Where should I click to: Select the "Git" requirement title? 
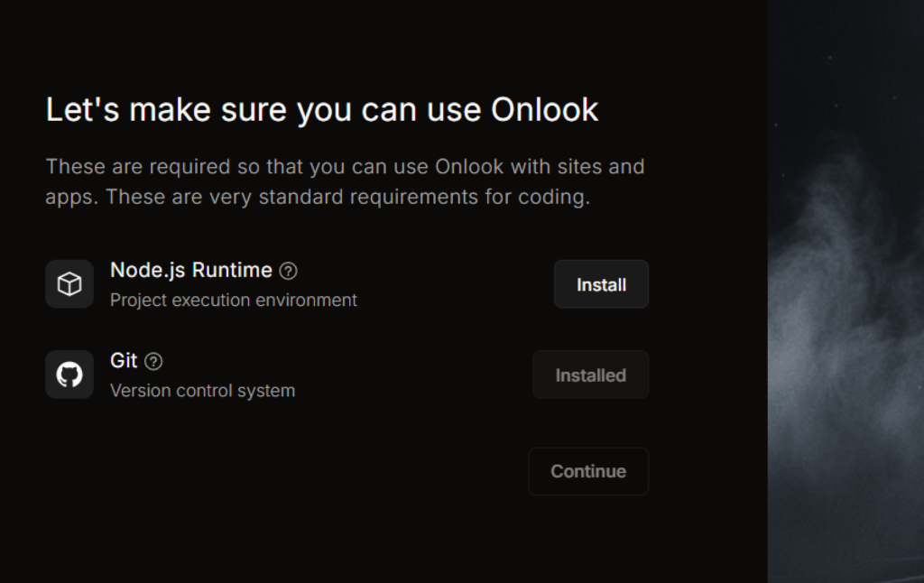[x=124, y=361]
